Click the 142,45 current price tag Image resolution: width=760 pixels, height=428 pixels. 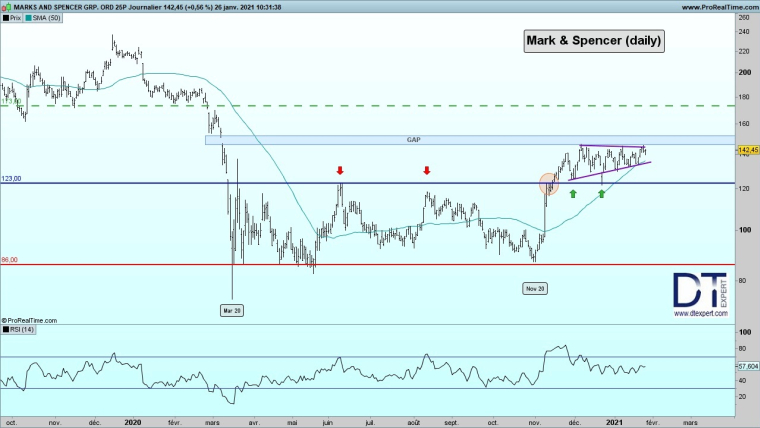click(749, 150)
